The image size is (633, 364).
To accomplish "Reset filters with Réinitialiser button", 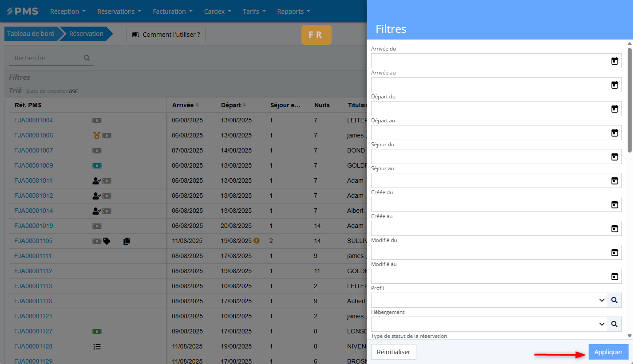I will [x=393, y=352].
